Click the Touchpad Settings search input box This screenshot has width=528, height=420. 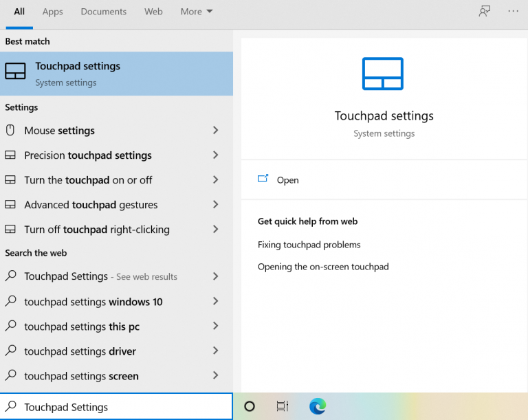click(116, 406)
